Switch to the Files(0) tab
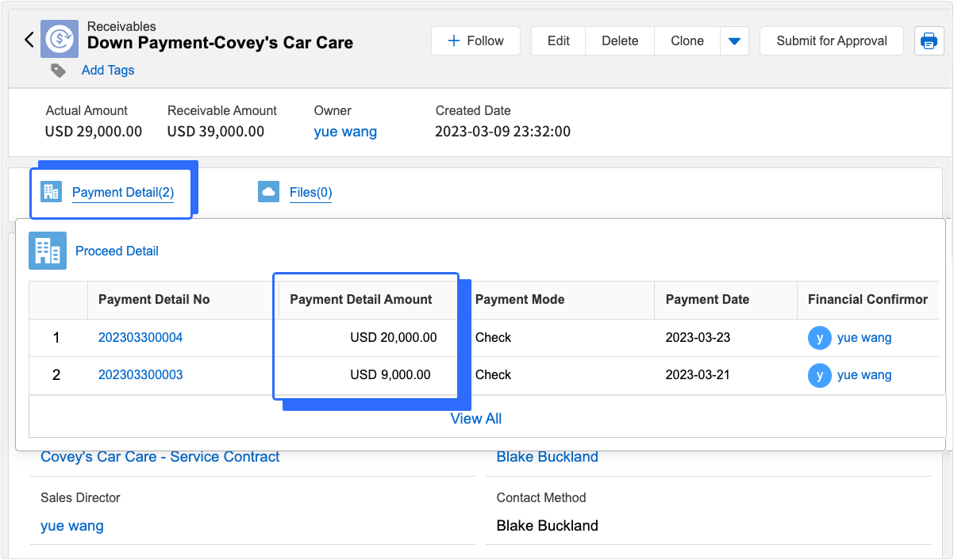The image size is (954, 560). 310,192
